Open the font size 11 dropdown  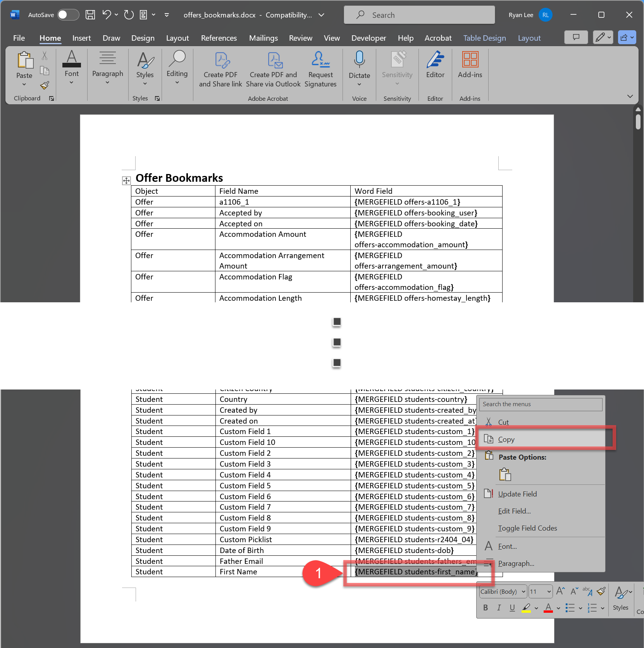pos(540,591)
